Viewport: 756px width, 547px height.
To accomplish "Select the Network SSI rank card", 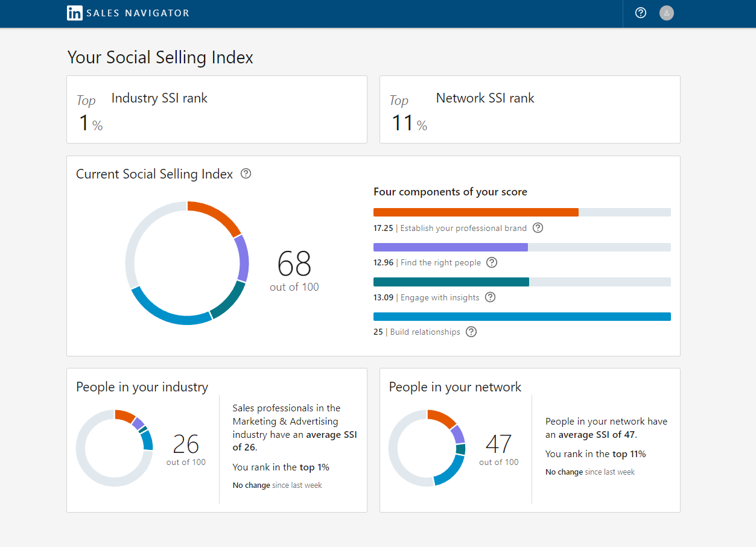I will coord(529,109).
